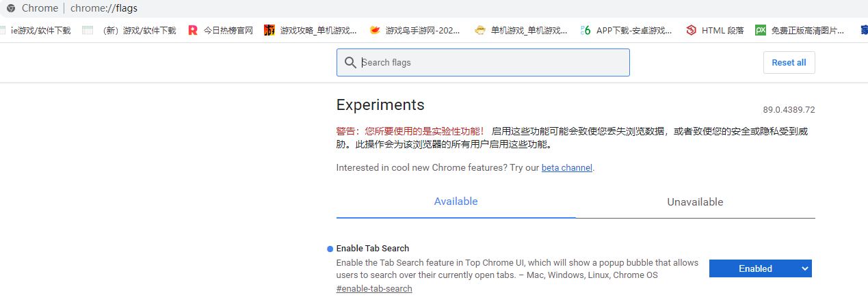Viewport: 868px width, 306px height.
Task: Click the Reset all button
Action: tap(789, 62)
